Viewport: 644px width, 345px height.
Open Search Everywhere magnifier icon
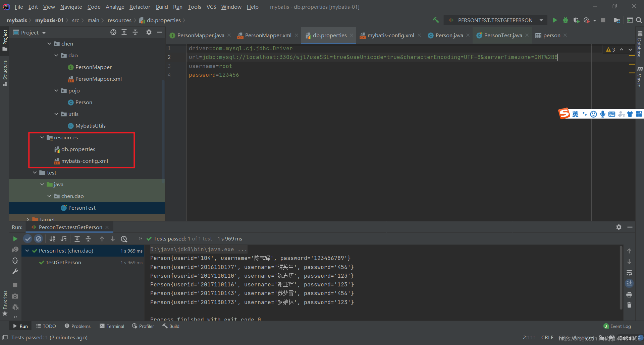pyautogui.click(x=639, y=20)
